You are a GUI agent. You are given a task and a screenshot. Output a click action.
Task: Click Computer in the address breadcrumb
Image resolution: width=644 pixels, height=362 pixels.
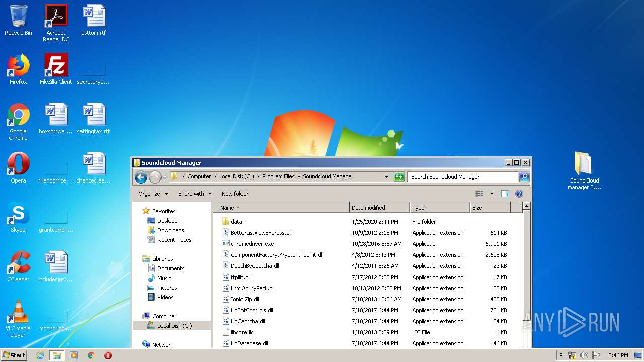(x=199, y=177)
